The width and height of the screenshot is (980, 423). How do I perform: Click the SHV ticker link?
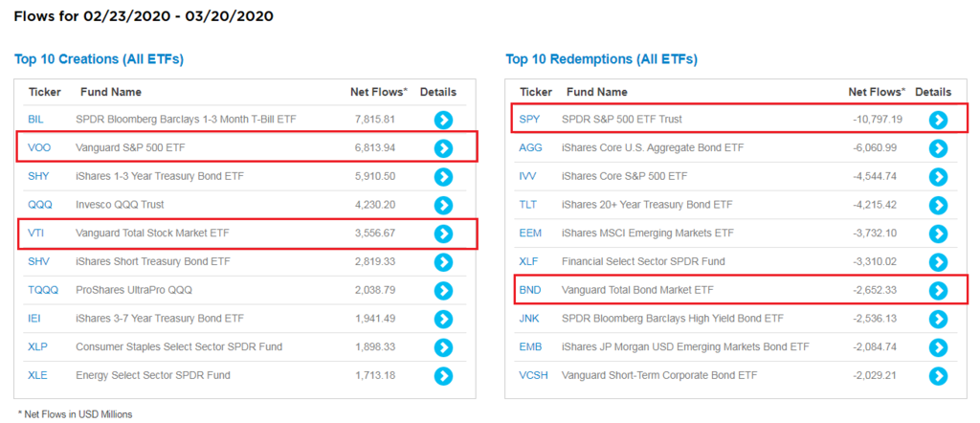(x=38, y=261)
